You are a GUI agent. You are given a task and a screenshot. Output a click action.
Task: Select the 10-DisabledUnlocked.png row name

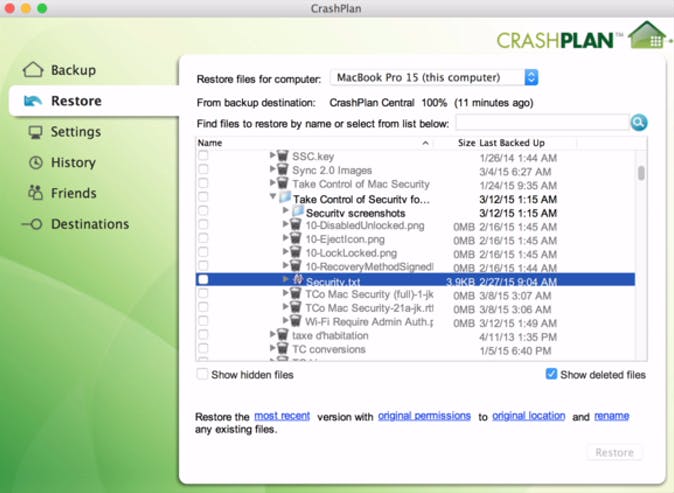tap(365, 226)
